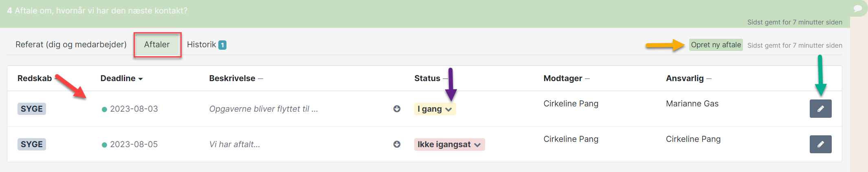This screenshot has height=172, width=868.
Task: Click the green dot beside 2023-08-05
Action: click(104, 145)
